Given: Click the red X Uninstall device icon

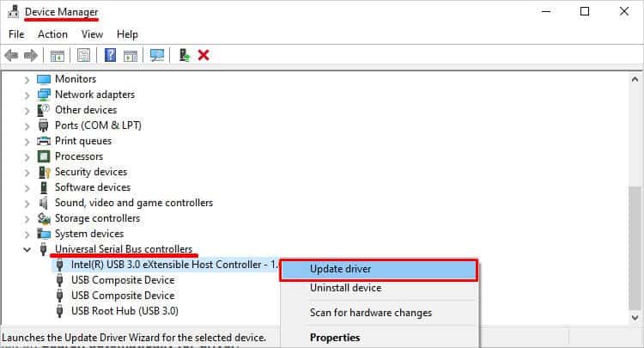Looking at the screenshot, I should click(x=204, y=55).
